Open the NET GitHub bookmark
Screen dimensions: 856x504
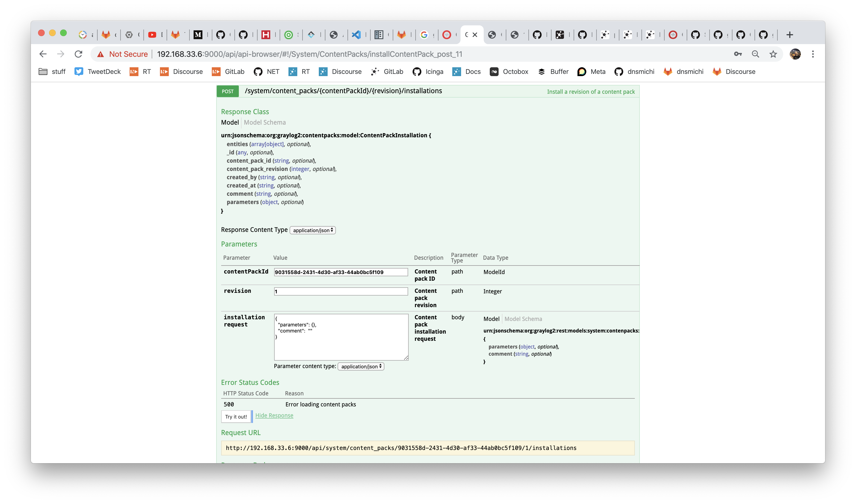tap(267, 72)
